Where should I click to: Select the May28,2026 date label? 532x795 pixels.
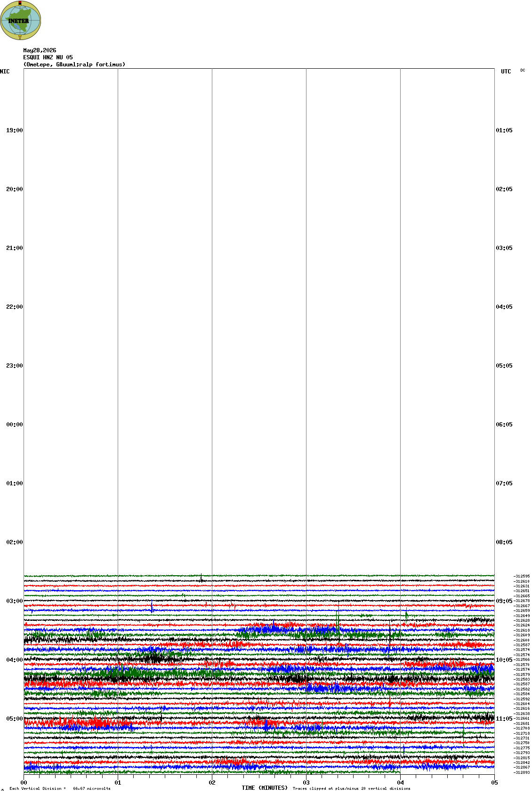tap(40, 50)
